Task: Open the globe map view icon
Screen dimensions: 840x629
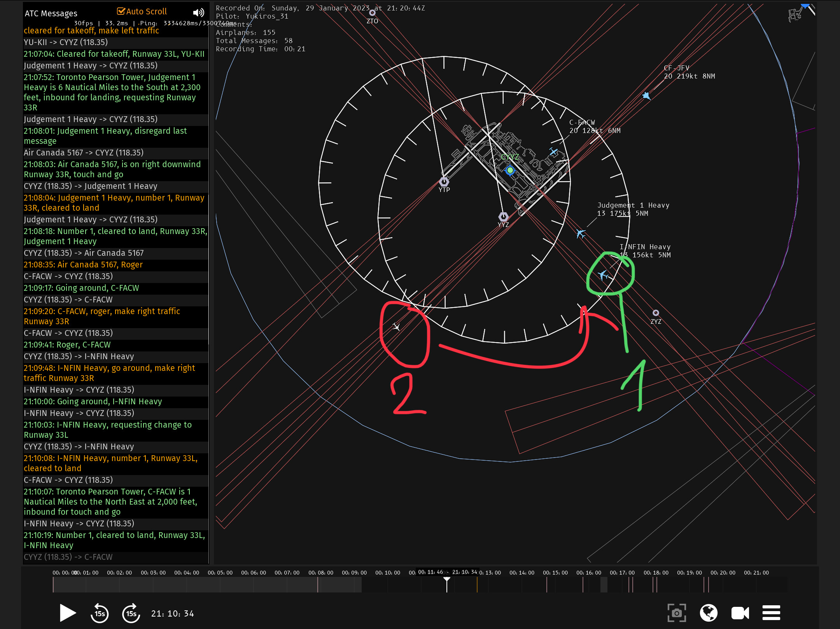Action: click(x=709, y=613)
